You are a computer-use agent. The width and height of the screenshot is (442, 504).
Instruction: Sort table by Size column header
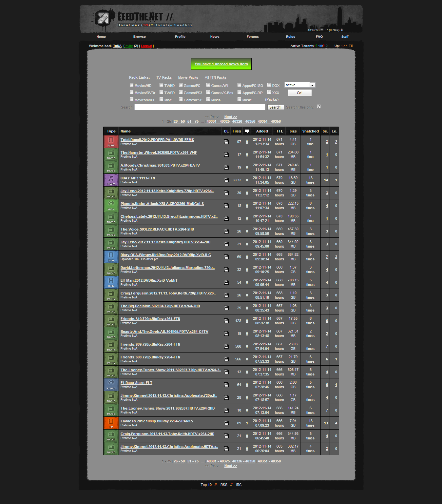pos(293,131)
